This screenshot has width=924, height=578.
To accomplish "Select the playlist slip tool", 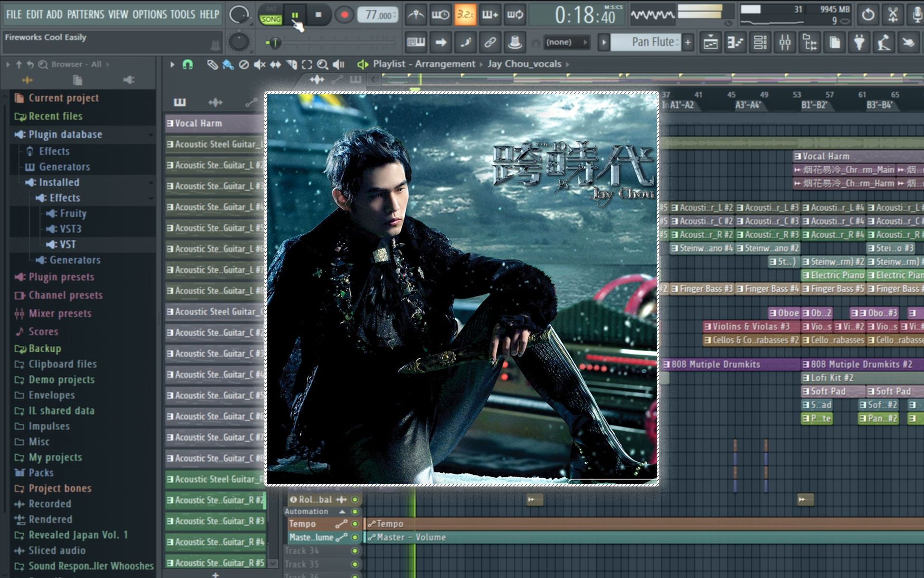I will (x=275, y=64).
